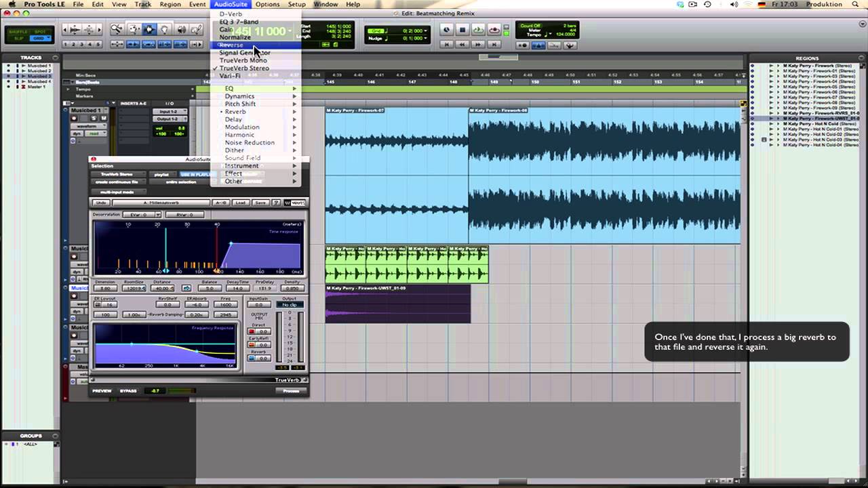
Task: Select the Trimmer tool
Action: click(x=134, y=29)
